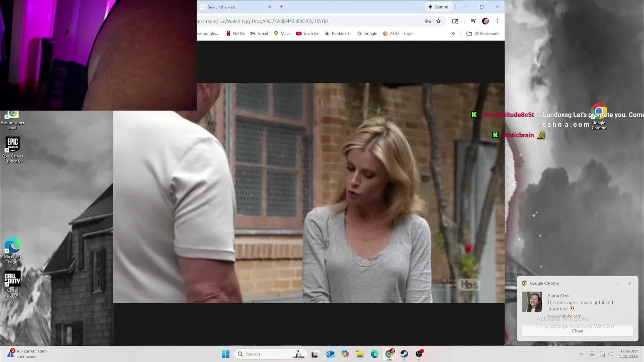Open volume tray icon

612,354
